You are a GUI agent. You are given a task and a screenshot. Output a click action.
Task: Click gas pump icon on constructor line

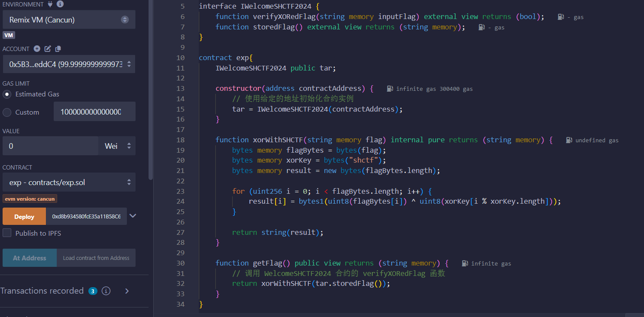[x=390, y=89]
